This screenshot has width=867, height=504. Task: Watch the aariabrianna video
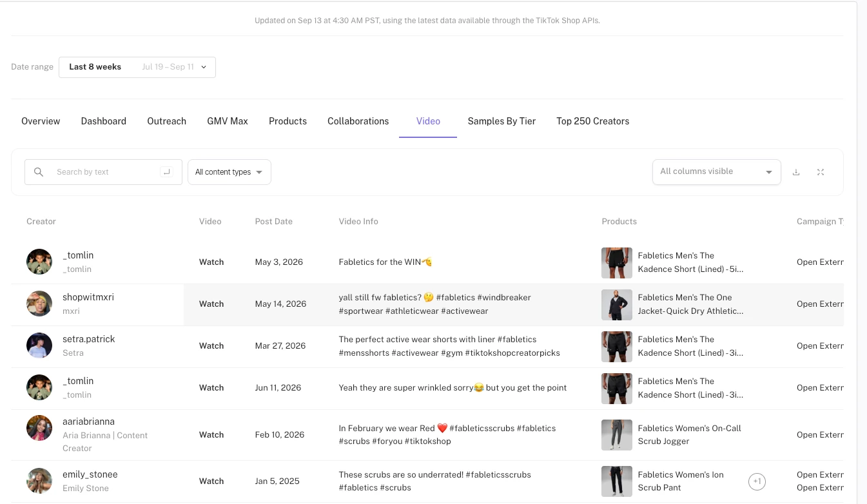[x=211, y=435]
